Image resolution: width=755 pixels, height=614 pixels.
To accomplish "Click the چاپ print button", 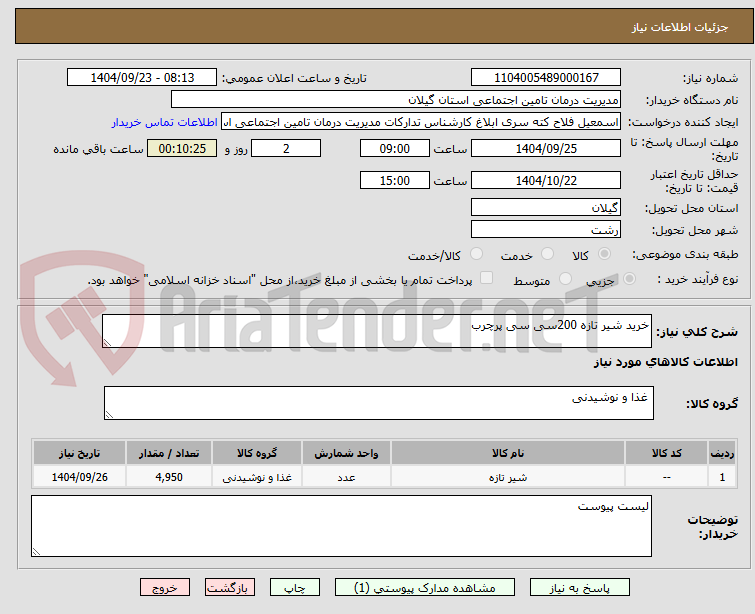I will [x=295, y=588].
